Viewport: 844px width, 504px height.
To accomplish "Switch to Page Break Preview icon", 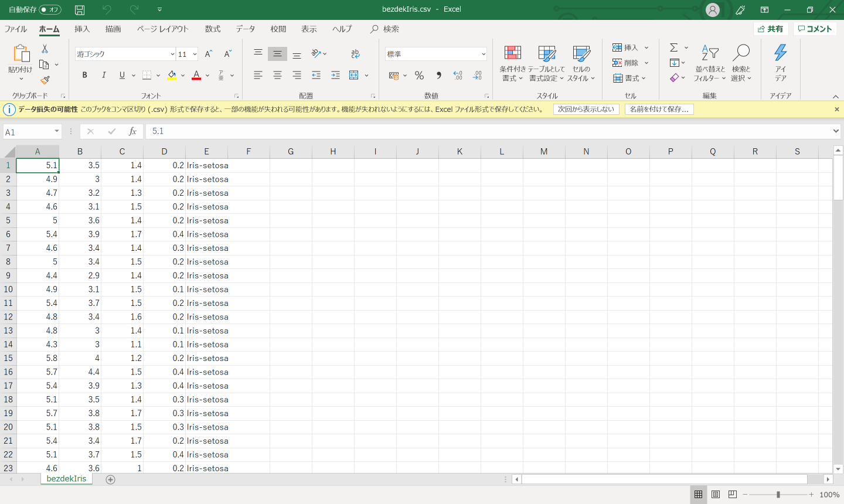I will tap(733, 495).
